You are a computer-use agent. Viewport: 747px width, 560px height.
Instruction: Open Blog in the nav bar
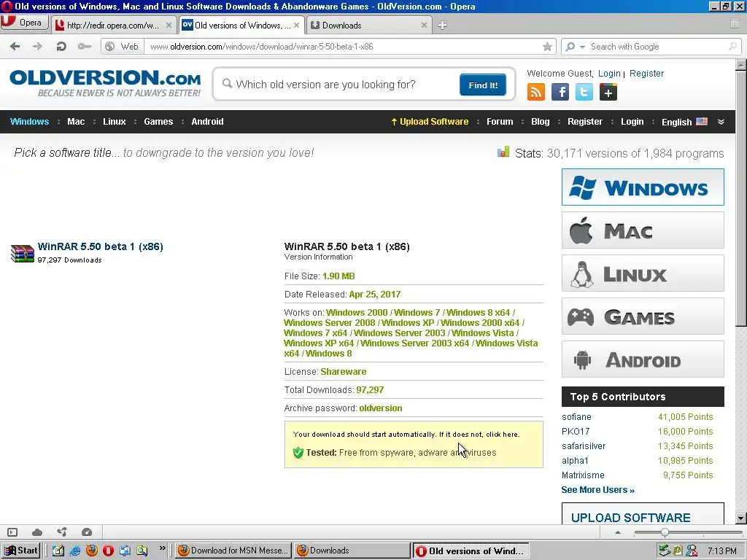click(541, 122)
